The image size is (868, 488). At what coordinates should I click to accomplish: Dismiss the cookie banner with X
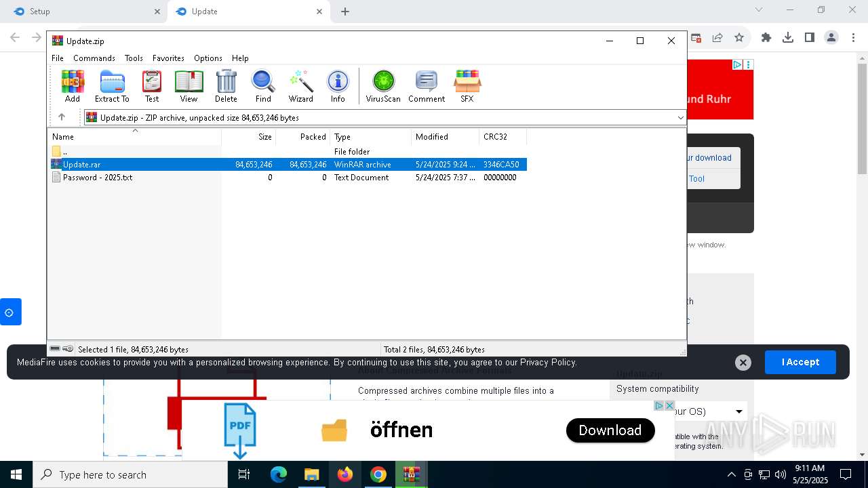click(743, 363)
